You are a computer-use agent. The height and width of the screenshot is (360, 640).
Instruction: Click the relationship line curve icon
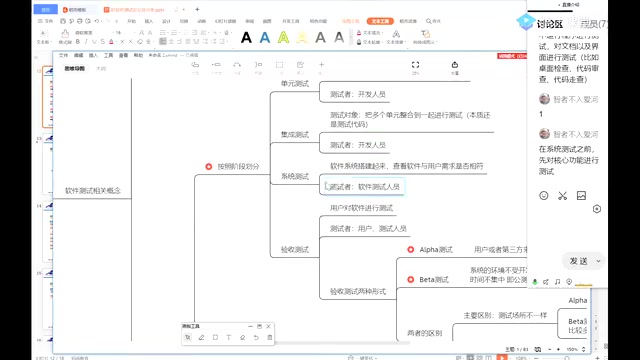click(x=237, y=64)
